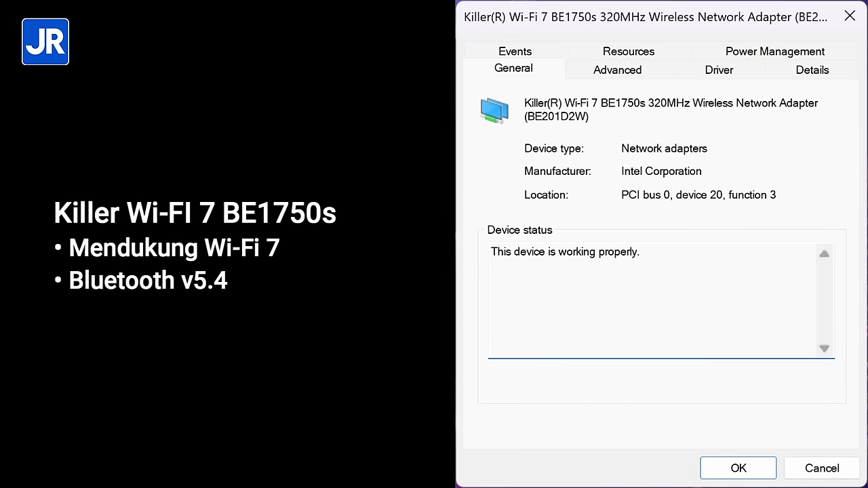Click the scroll down arrow in device status
The height and width of the screenshot is (488, 868).
coord(824,348)
